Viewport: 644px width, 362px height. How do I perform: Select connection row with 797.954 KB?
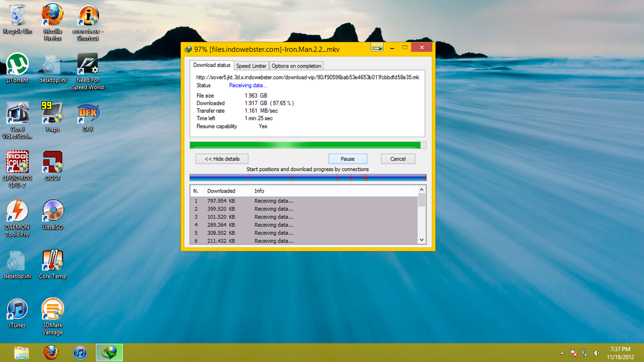coord(304,201)
